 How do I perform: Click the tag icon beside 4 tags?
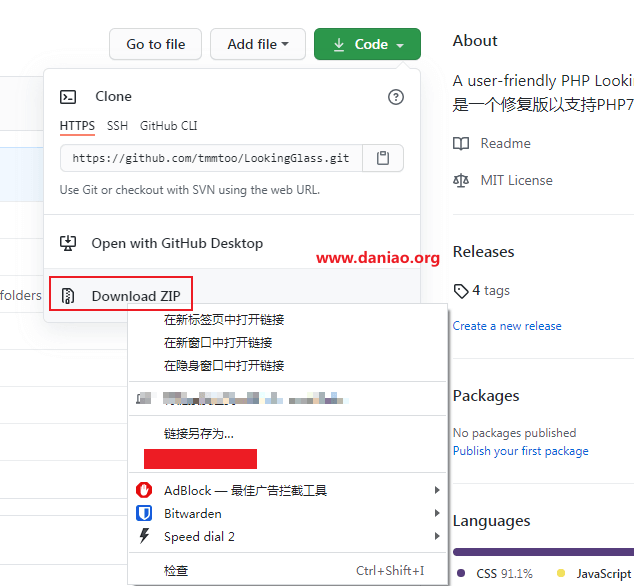point(461,291)
